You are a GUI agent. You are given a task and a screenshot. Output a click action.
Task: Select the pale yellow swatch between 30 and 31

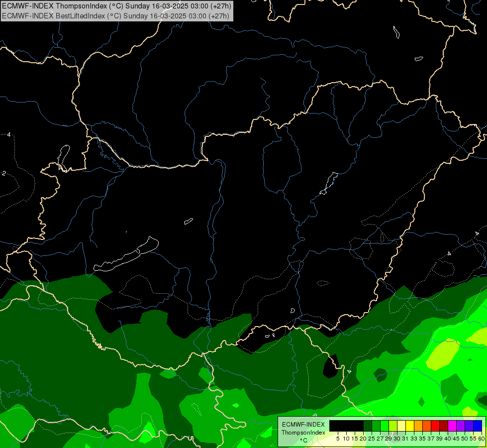point(401,426)
